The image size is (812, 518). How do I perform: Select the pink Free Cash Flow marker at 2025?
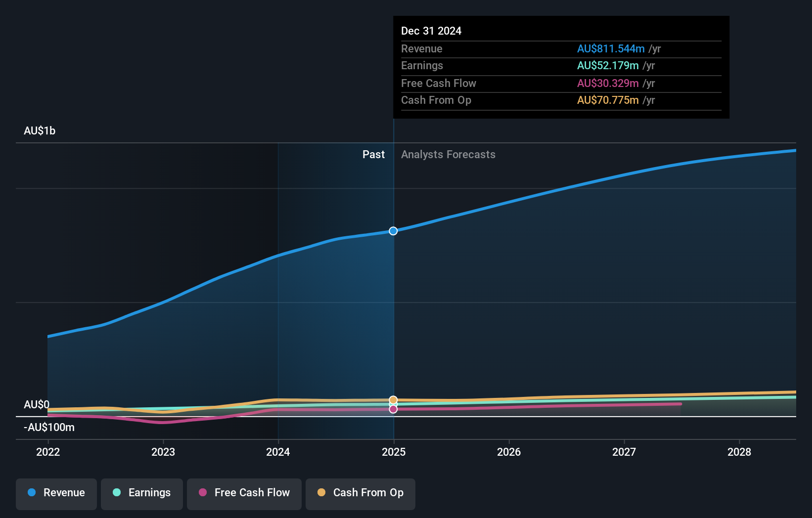click(x=393, y=409)
